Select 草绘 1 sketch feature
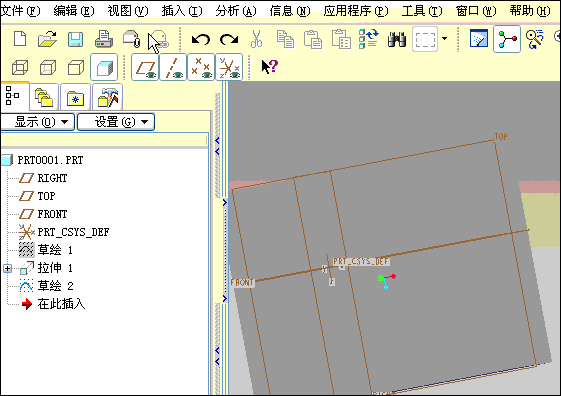Screen dimensions: 561x396 (55, 250)
